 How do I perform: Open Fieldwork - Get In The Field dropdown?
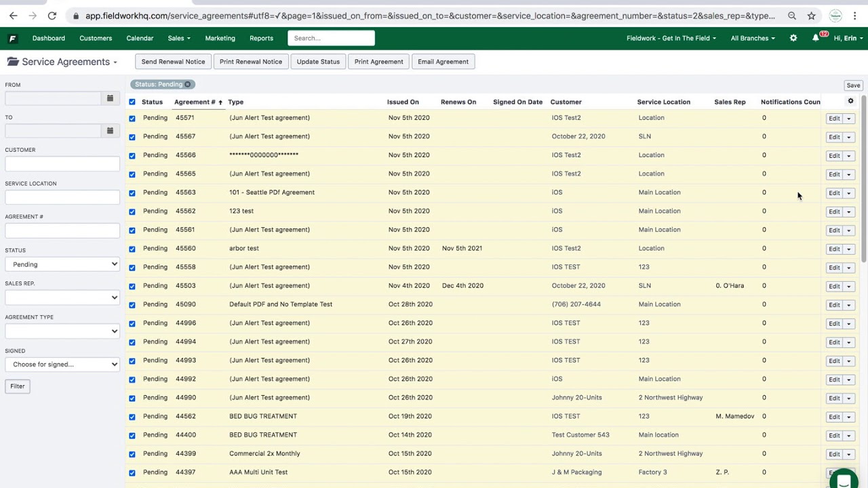click(x=671, y=39)
